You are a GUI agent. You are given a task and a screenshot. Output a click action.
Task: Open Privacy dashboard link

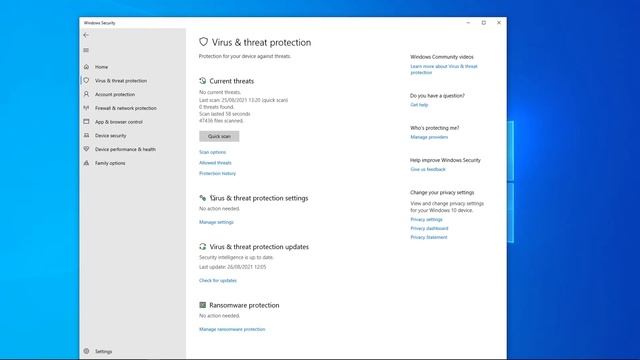pyautogui.click(x=429, y=229)
